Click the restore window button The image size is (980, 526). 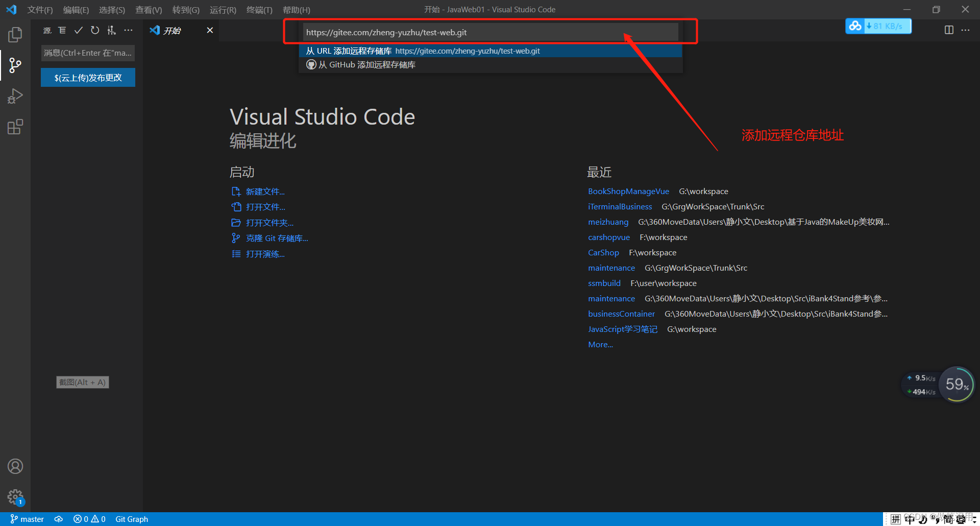click(x=936, y=10)
